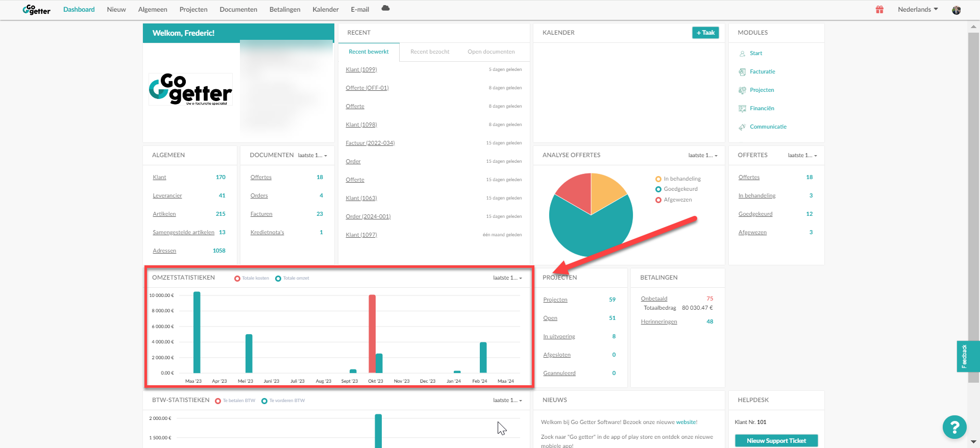Open the E-mail menu
This screenshot has height=448, width=980.
tap(360, 9)
